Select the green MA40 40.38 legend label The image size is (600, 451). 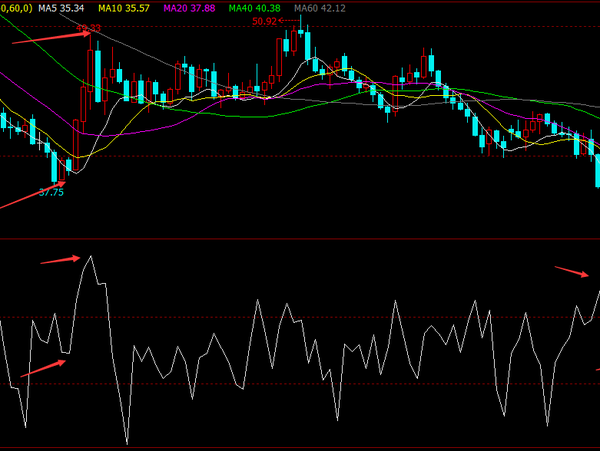254,8
